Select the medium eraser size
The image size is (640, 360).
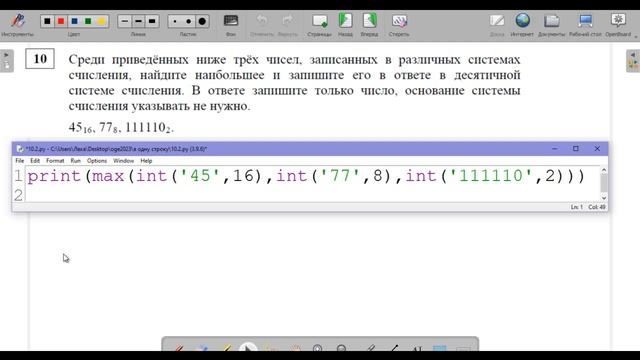[189, 21]
